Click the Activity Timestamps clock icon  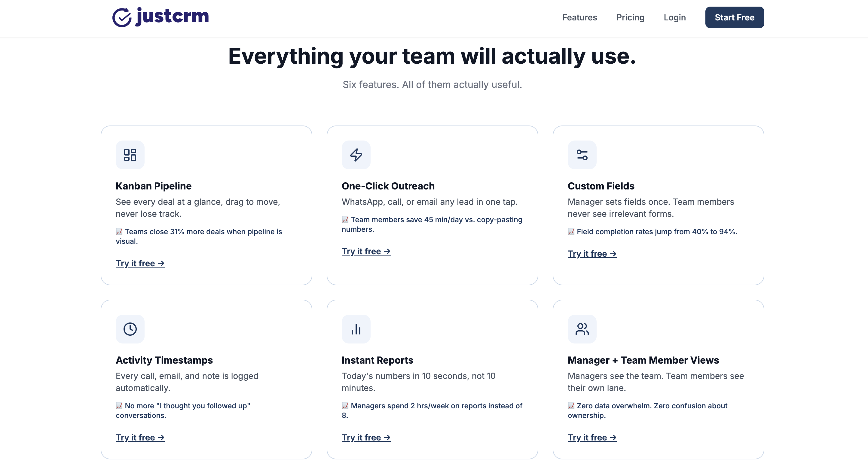click(130, 329)
